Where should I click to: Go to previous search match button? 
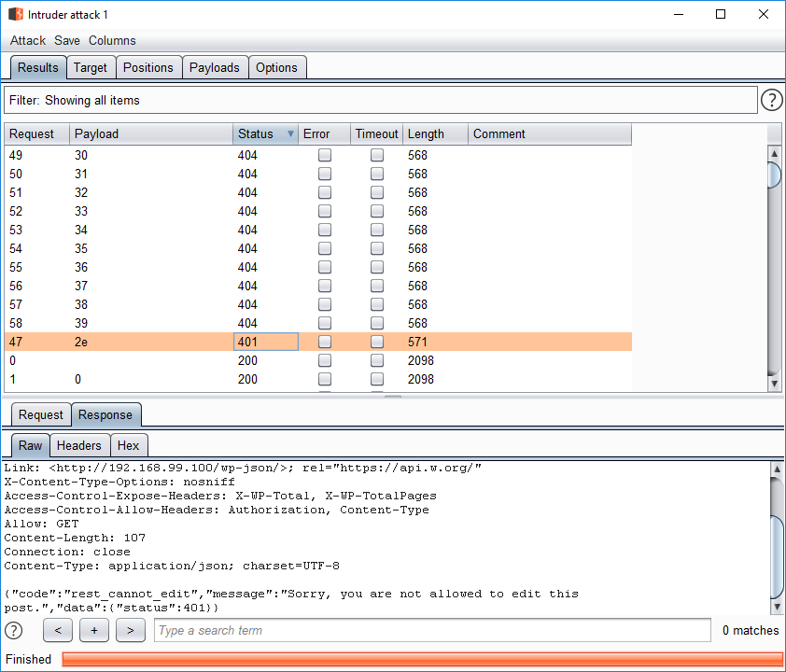(x=58, y=630)
